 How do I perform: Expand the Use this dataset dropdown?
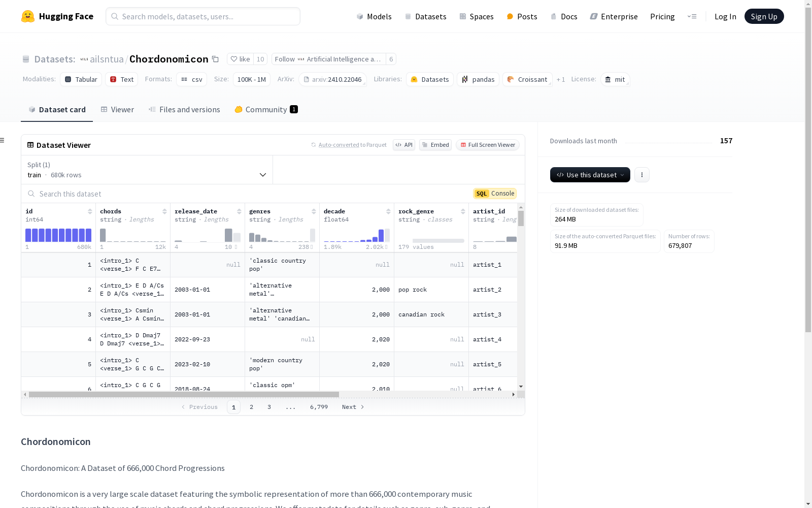590,175
